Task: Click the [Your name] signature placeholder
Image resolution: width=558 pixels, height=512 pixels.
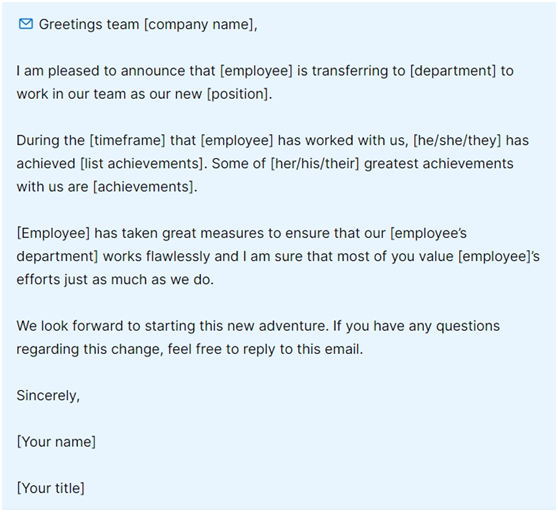Action: click(x=56, y=442)
